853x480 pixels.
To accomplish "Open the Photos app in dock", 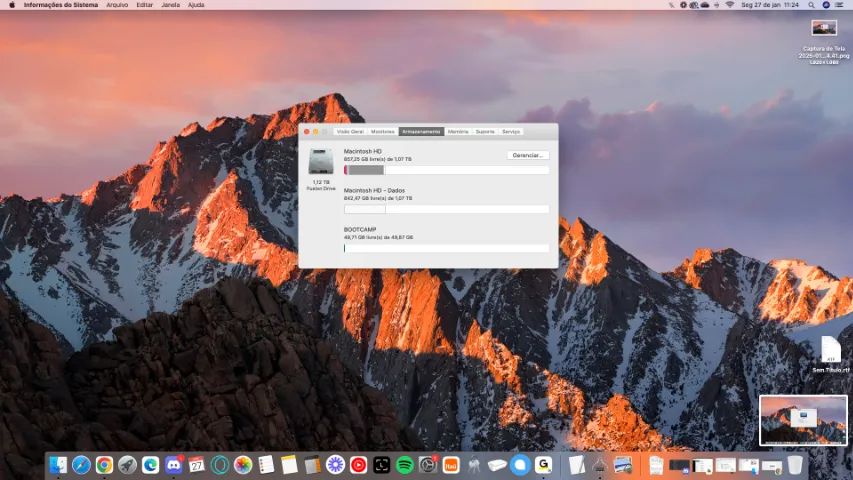I will (243, 465).
